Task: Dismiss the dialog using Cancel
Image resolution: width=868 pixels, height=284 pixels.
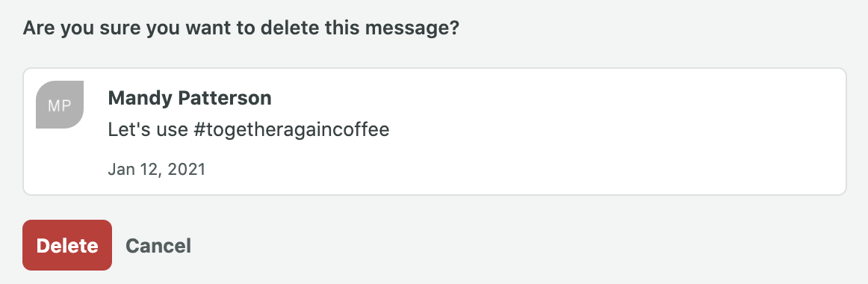Action: (x=158, y=246)
